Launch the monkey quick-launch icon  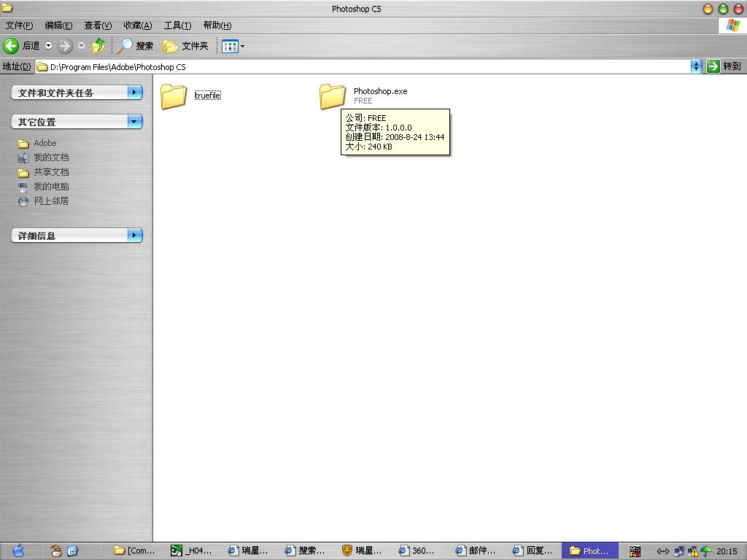pos(56,551)
